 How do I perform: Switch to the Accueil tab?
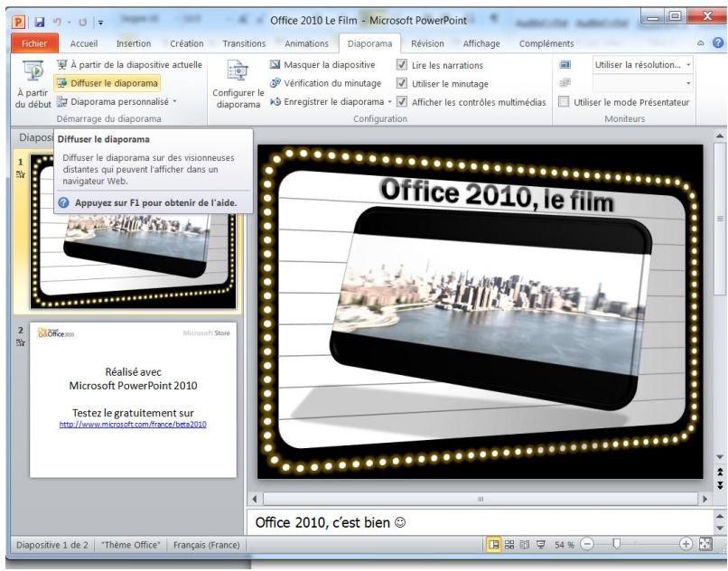[x=84, y=43]
